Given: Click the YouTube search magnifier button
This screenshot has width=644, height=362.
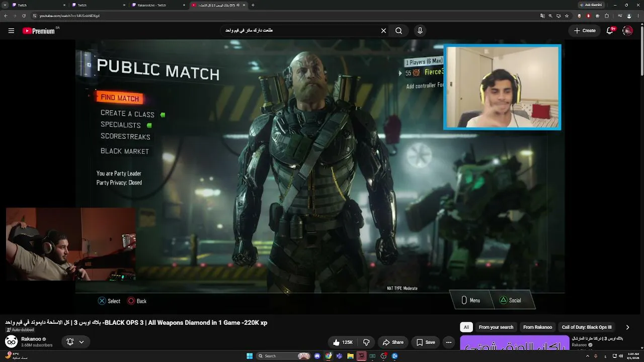Looking at the screenshot, I should click(x=398, y=31).
